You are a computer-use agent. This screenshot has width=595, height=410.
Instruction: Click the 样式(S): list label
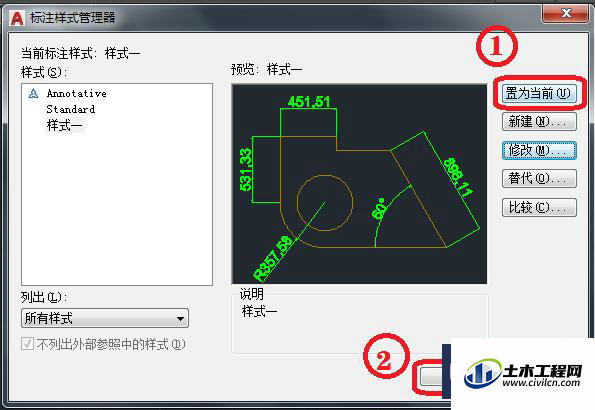pyautogui.click(x=44, y=72)
